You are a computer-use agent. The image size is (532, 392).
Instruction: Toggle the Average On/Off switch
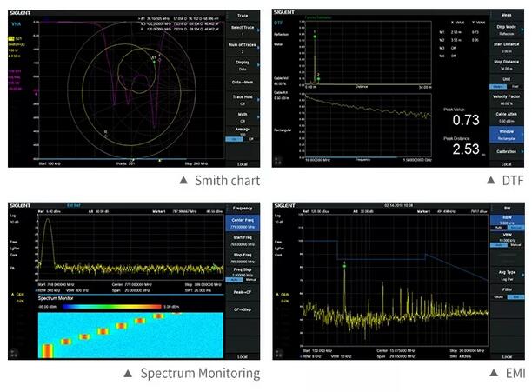click(242, 136)
